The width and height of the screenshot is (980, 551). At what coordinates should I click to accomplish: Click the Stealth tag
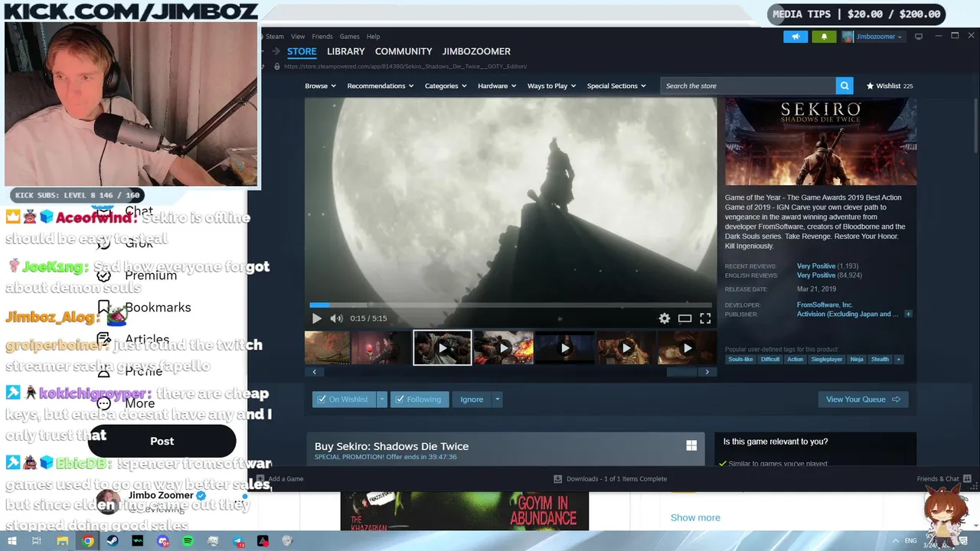(x=880, y=359)
